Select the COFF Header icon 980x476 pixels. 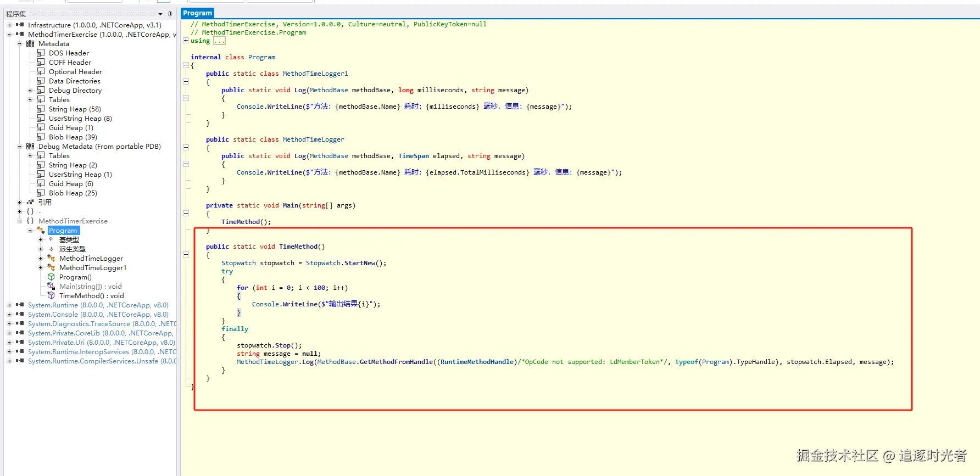pyautogui.click(x=41, y=62)
